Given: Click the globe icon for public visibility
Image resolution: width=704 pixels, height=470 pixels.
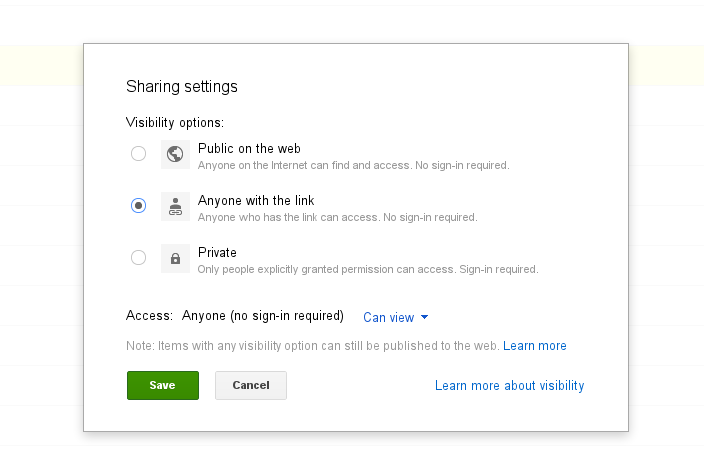Looking at the screenshot, I should coord(175,154).
